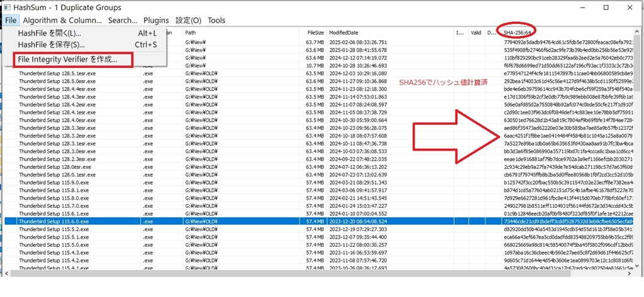Click the 63.7 MB file size cell
The image size is (644, 297).
[x=316, y=42]
